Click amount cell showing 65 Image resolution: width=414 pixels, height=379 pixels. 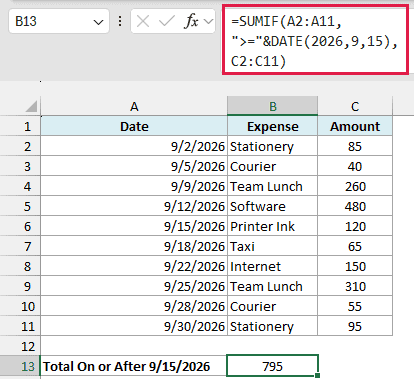355,246
